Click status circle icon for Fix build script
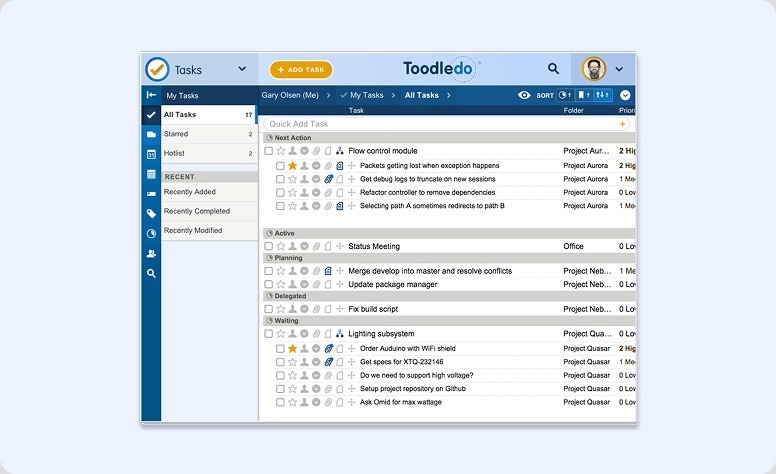This screenshot has width=776, height=474. coord(304,309)
